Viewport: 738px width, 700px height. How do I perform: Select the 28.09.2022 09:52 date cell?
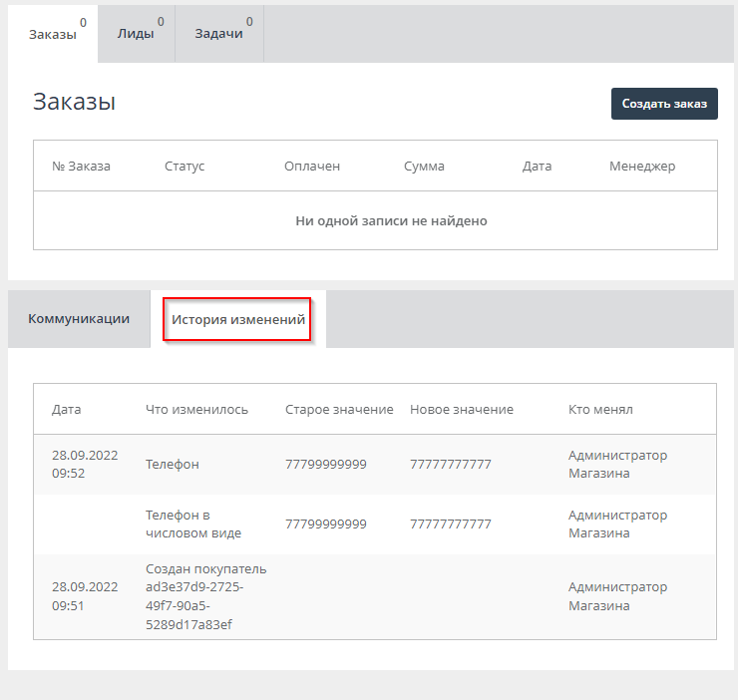85,464
